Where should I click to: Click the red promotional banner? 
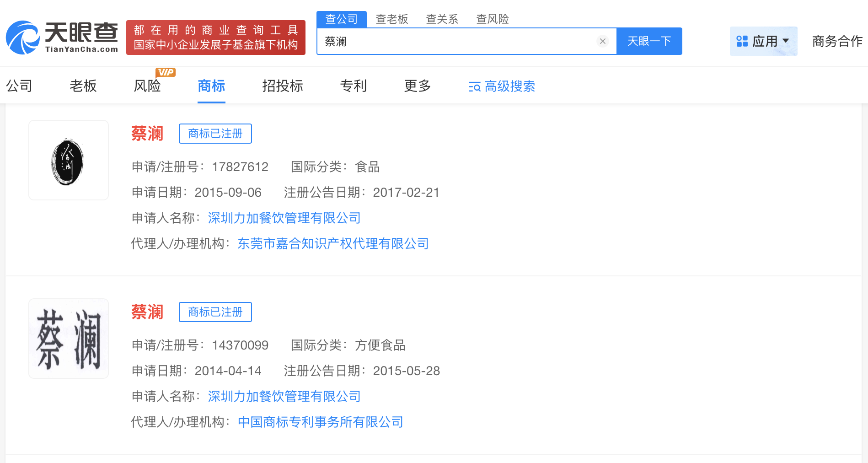tap(216, 38)
